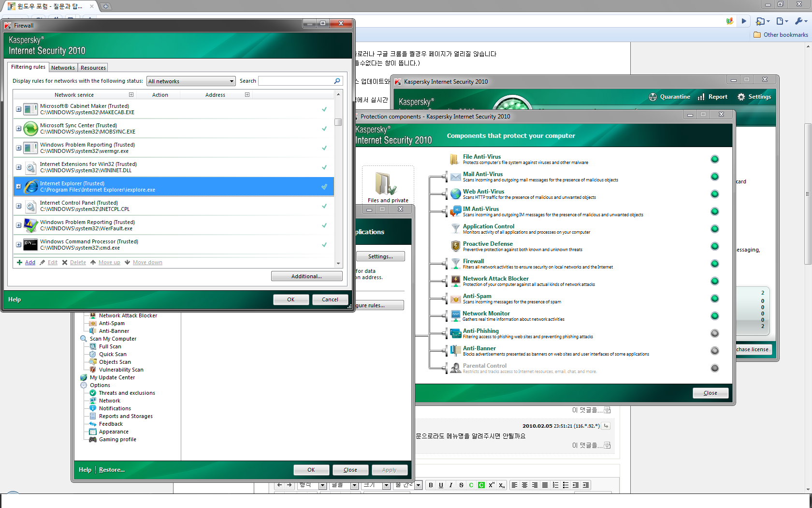
Task: Click the search magnifier icon in Firewall
Action: point(337,81)
